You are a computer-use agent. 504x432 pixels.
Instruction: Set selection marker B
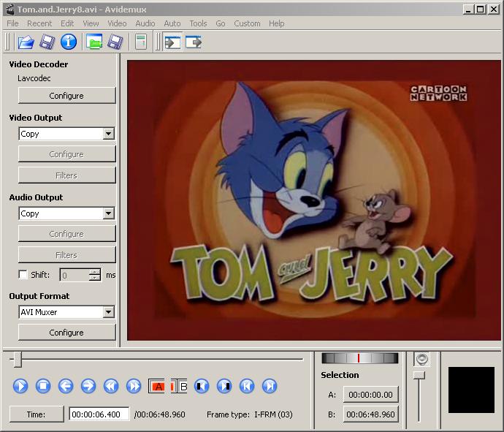pos(179,386)
